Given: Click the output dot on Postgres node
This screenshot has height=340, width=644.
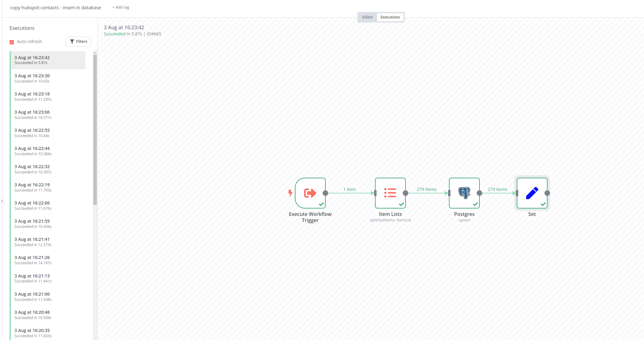Looking at the screenshot, I should pyautogui.click(x=479, y=193).
